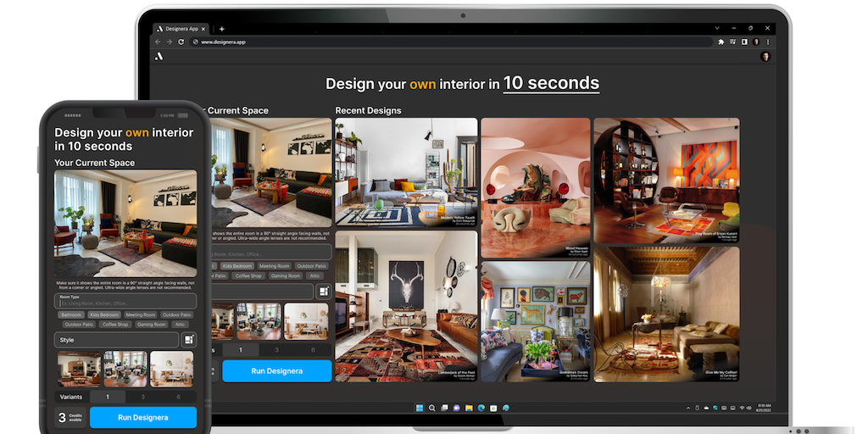This screenshot has width=868, height=434.
Task: Choose Outdoor Patio in the laptop app
Action: 310,265
